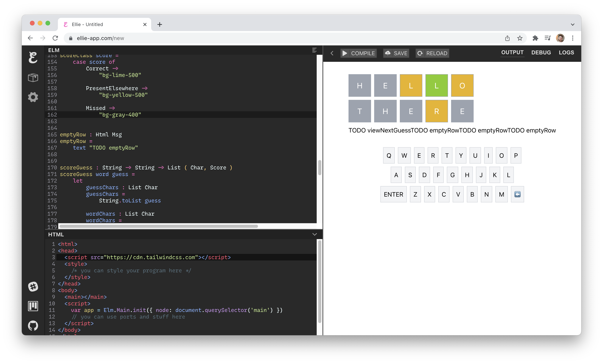The height and width of the screenshot is (364, 603).
Task: Click code line "bg-gray-400" in Elm editor
Action: click(x=120, y=115)
